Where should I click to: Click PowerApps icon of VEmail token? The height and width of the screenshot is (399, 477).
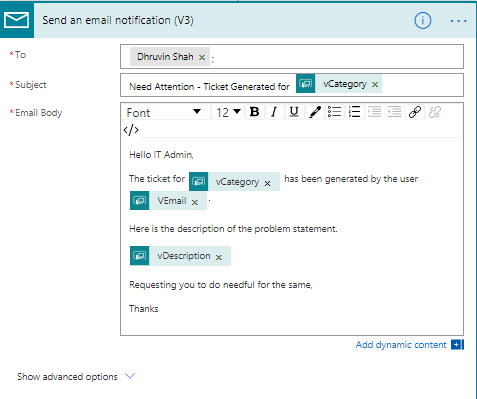[x=139, y=200]
